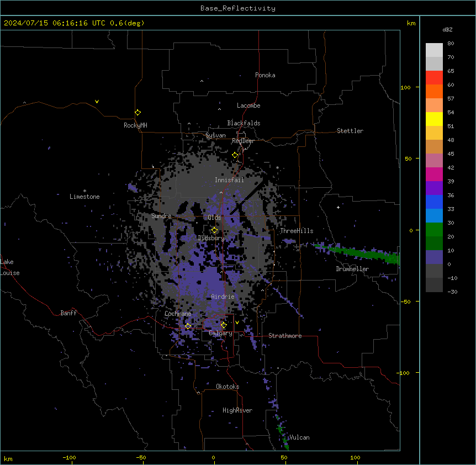Click the yellow v marker northwest of RockyMH
Viewport: 476px width, 465px height.
click(x=97, y=102)
